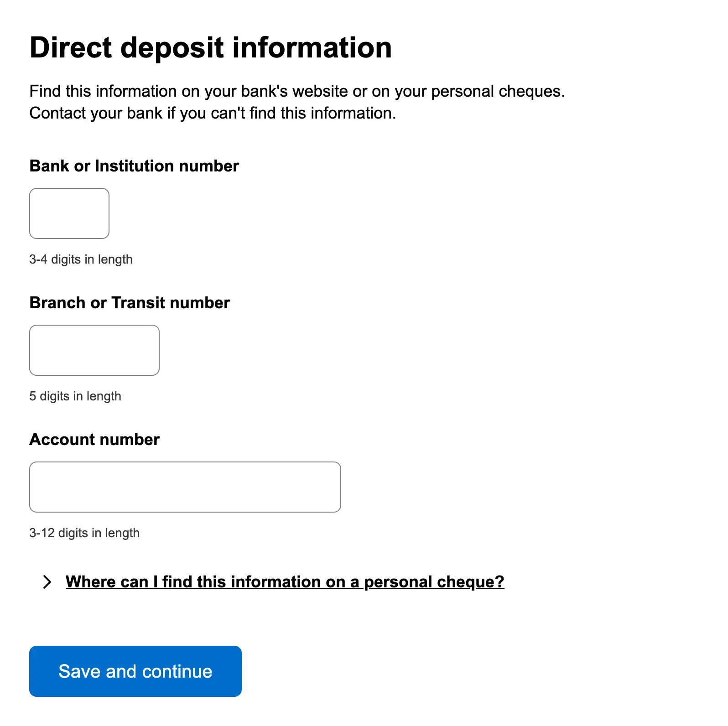Image resolution: width=728 pixels, height=726 pixels.
Task: Click the "Find this information on your bank's website" sentence
Action: 297,91
